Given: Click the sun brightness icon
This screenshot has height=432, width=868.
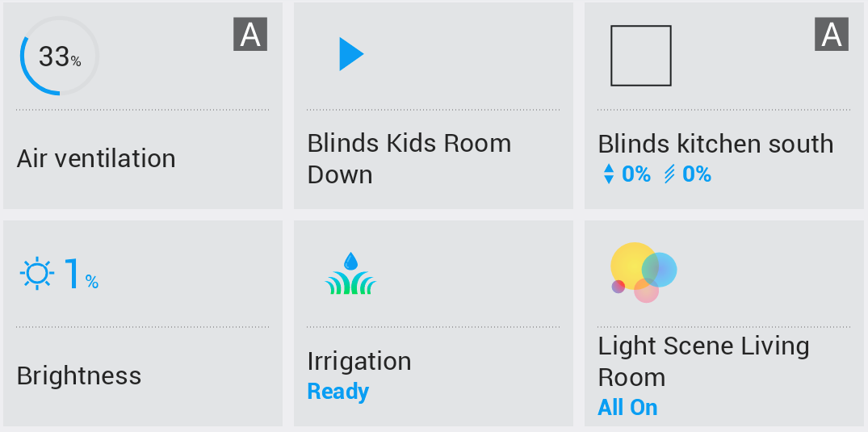Looking at the screenshot, I should click(x=36, y=273).
